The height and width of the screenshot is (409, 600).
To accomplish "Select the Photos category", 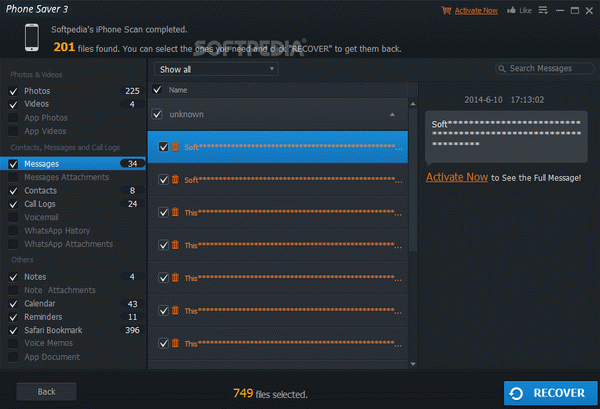I will tap(37, 91).
